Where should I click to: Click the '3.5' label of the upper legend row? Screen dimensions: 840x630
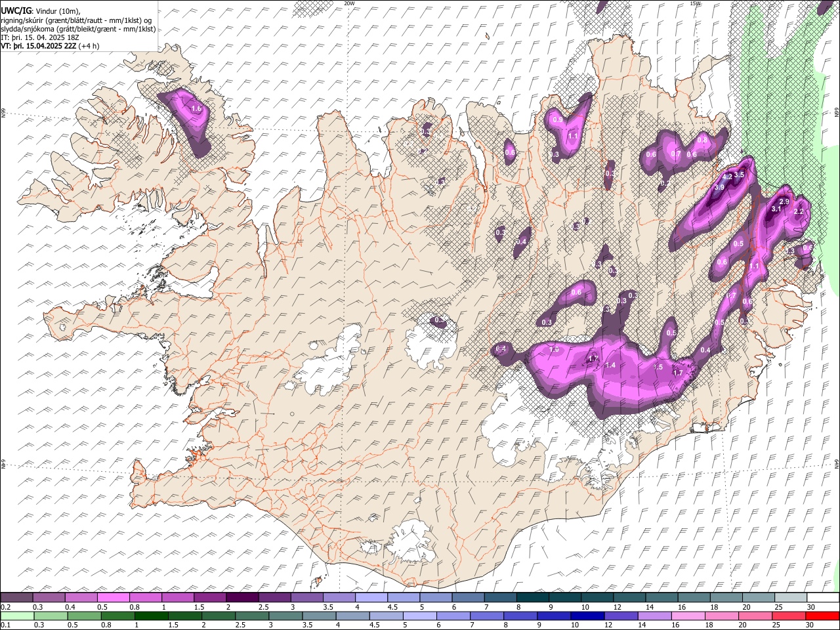[328, 607]
